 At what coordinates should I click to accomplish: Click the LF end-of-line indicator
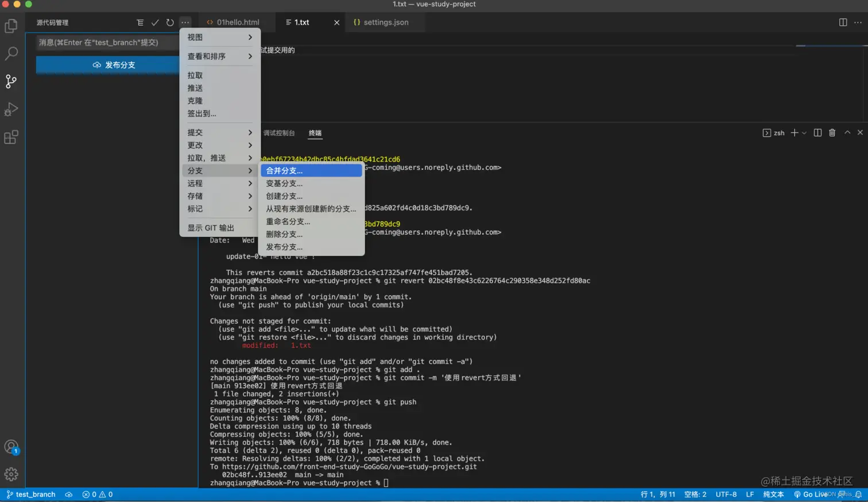click(750, 495)
